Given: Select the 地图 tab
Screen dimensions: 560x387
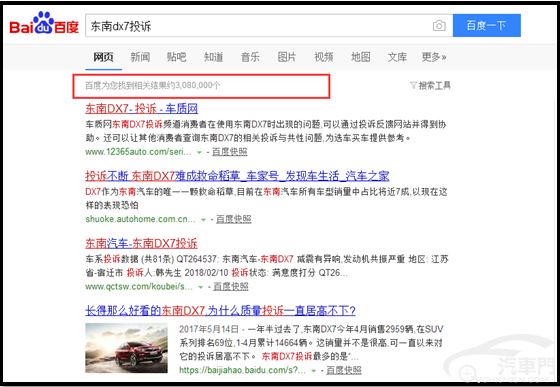Looking at the screenshot, I should tap(360, 57).
